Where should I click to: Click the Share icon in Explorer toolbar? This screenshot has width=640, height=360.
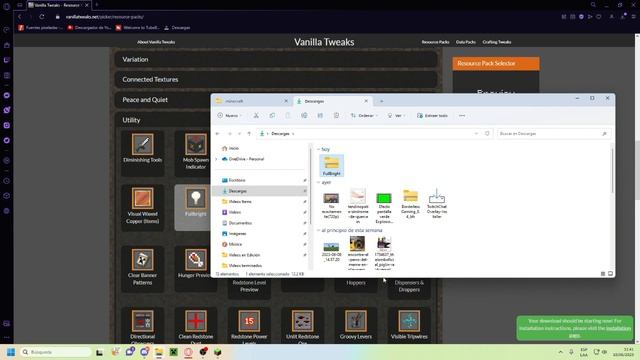(320, 116)
